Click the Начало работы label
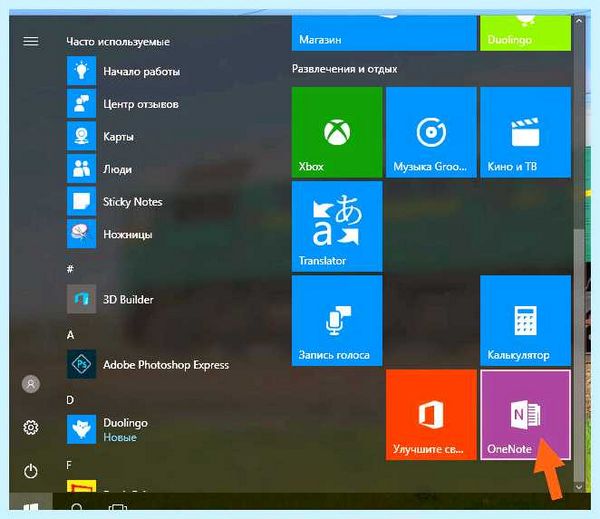Screen dimensions: 600x519 coord(142,72)
